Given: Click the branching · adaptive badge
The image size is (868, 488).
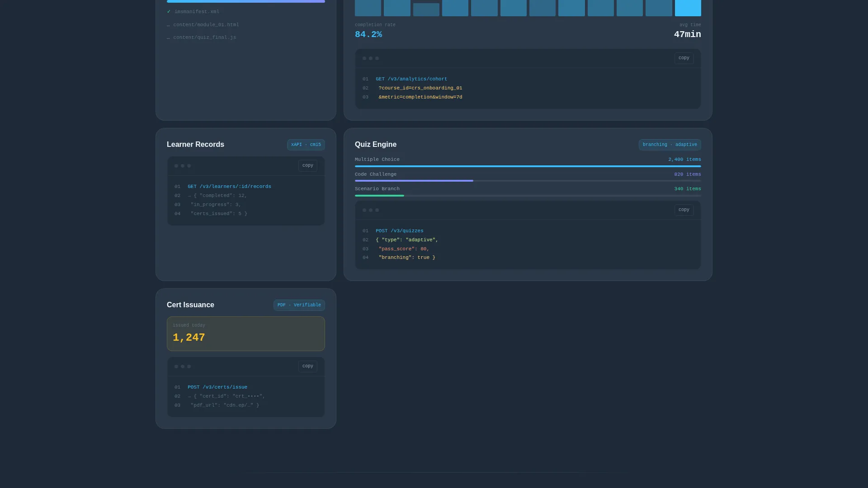Looking at the screenshot, I should (670, 145).
